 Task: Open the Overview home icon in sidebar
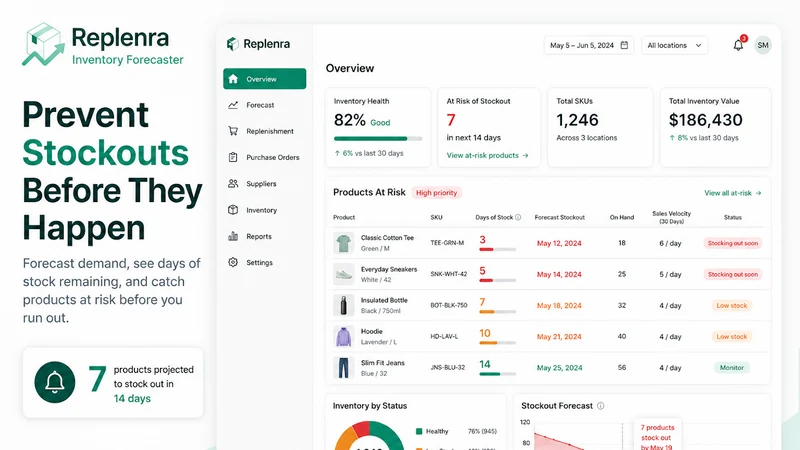[233, 79]
